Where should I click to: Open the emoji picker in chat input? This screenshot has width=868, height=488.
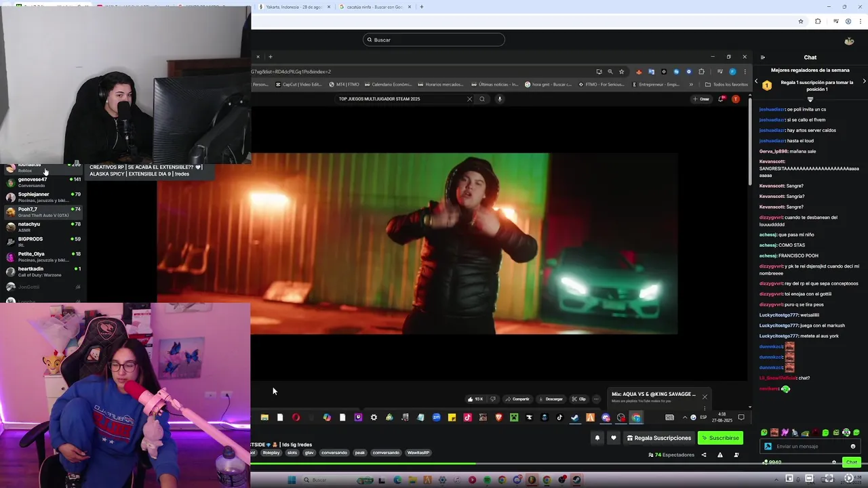pos(853,446)
